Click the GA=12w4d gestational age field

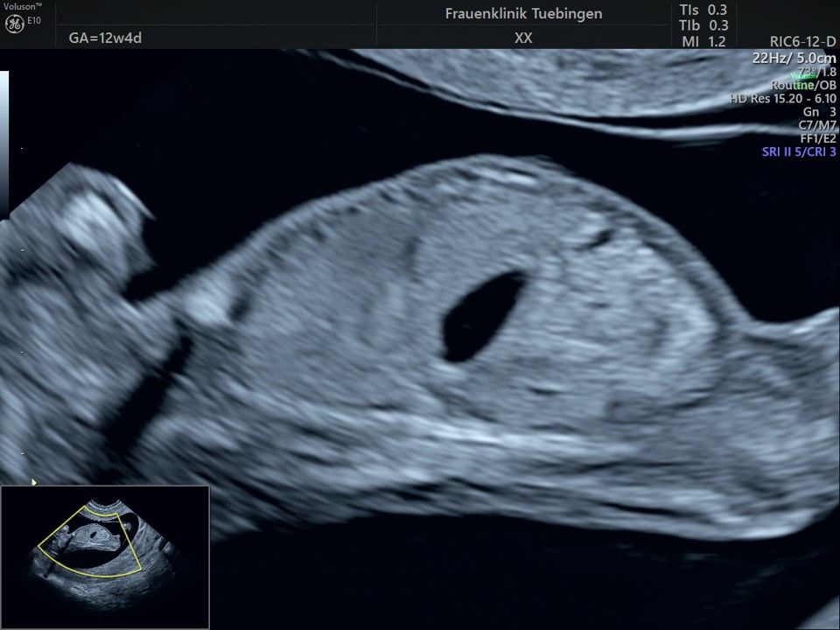[105, 38]
